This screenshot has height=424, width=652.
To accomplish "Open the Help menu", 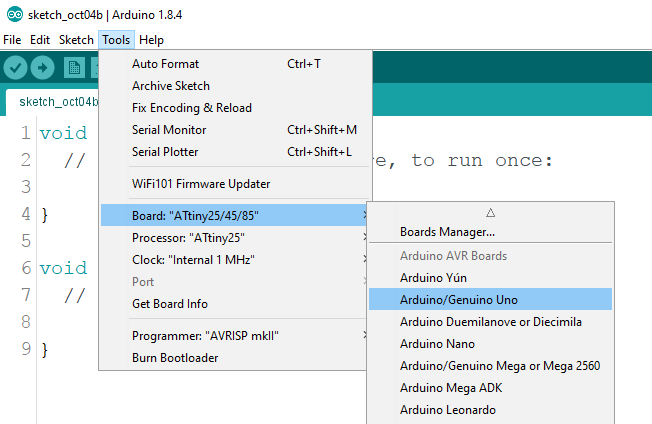I will [151, 40].
